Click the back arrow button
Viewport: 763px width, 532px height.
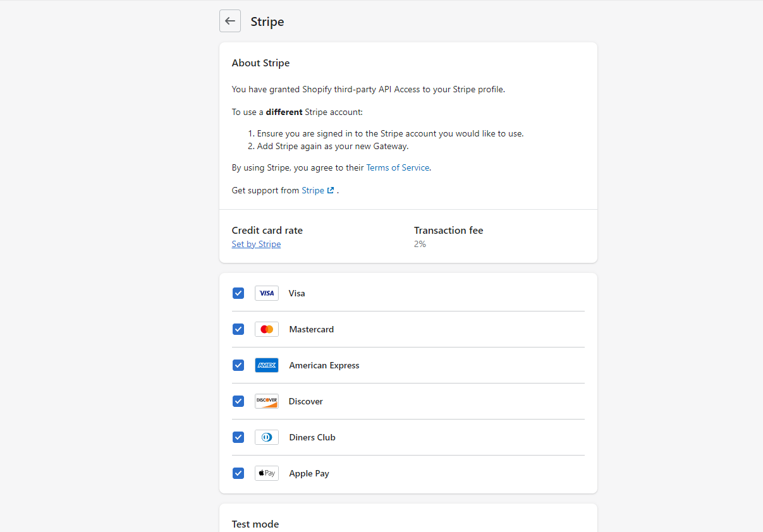pyautogui.click(x=230, y=21)
